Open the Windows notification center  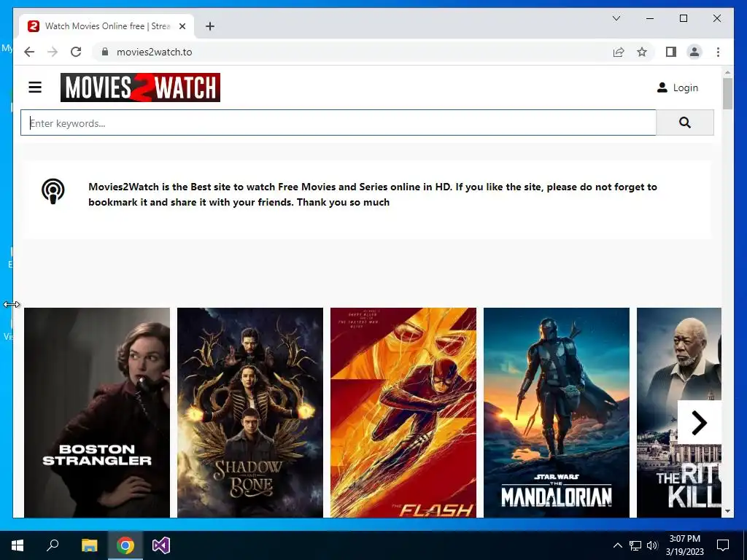(723, 545)
